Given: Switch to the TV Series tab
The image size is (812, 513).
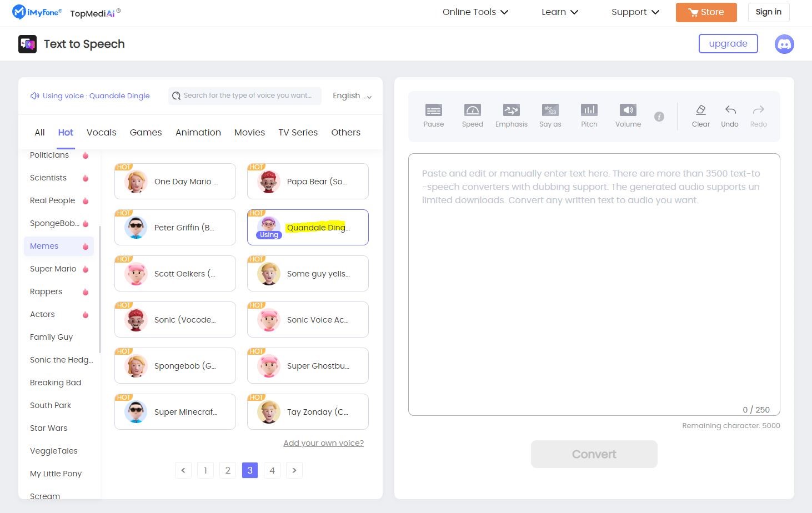Looking at the screenshot, I should tap(298, 132).
